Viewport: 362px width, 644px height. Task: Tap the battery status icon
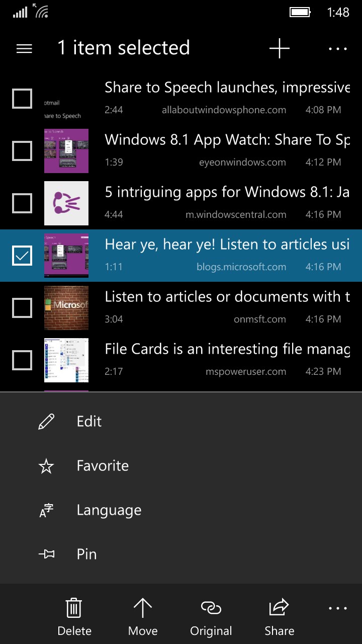tap(301, 12)
